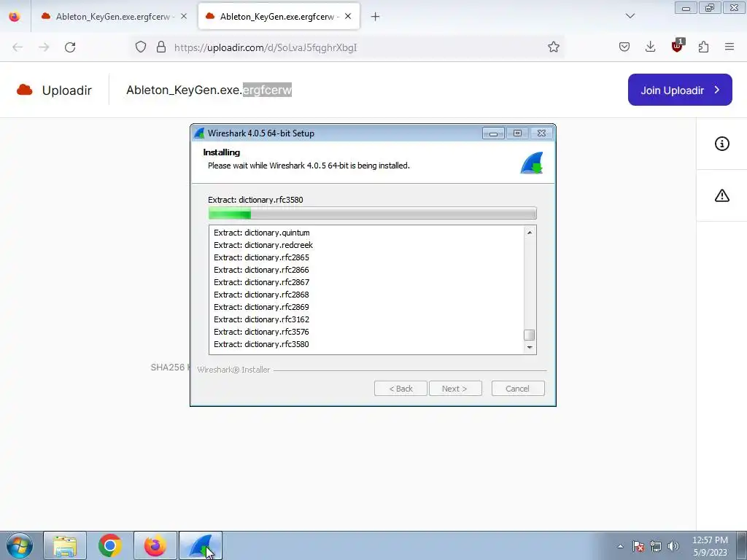Reload the current page
747x560 pixels.
(70, 47)
